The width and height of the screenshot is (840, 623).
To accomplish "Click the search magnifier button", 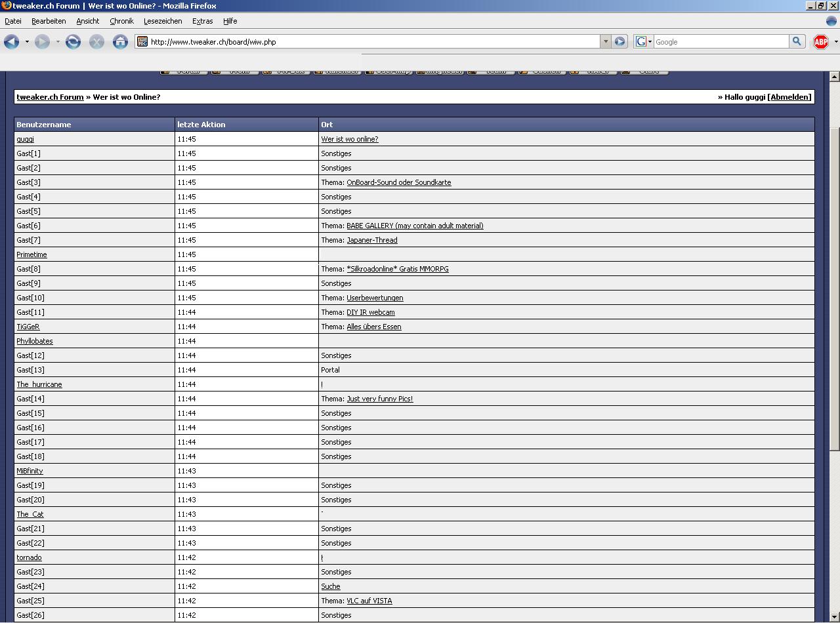I will pos(797,41).
